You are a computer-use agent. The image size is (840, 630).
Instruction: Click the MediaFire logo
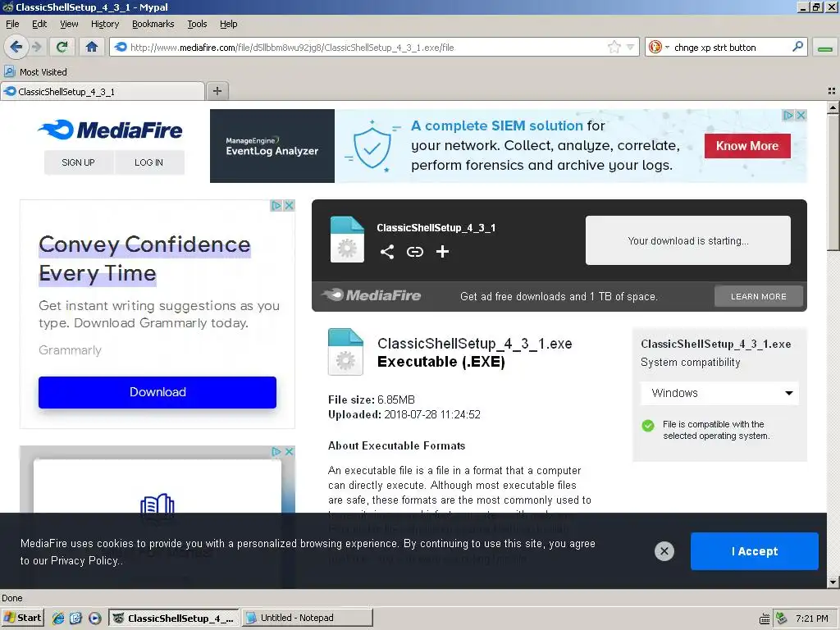(110, 130)
